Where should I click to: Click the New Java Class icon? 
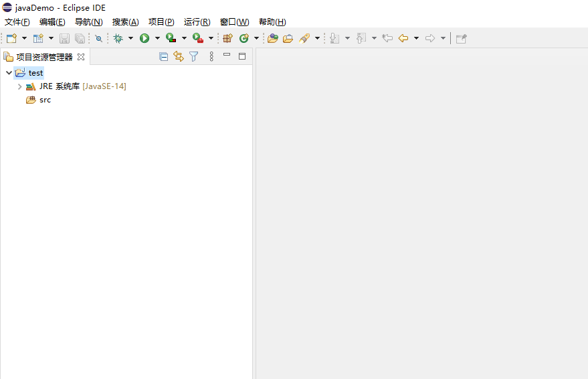[244, 38]
